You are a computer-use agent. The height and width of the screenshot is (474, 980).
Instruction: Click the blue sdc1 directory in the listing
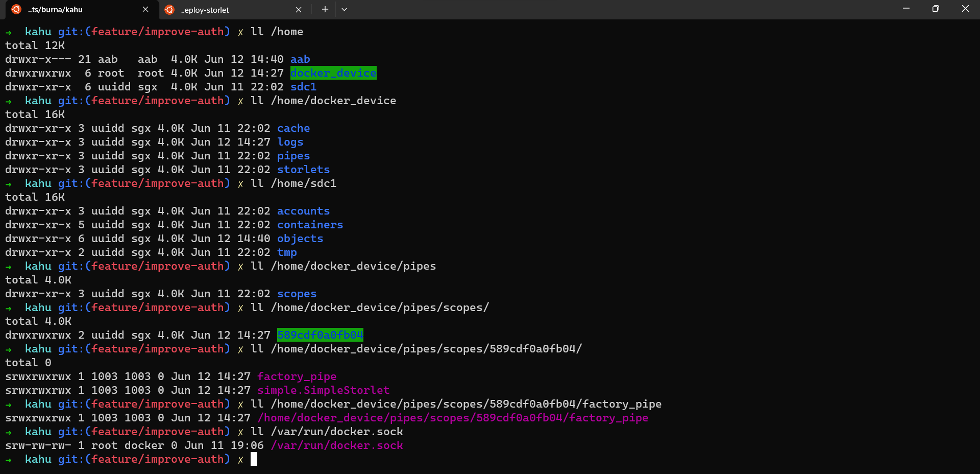pyautogui.click(x=303, y=87)
